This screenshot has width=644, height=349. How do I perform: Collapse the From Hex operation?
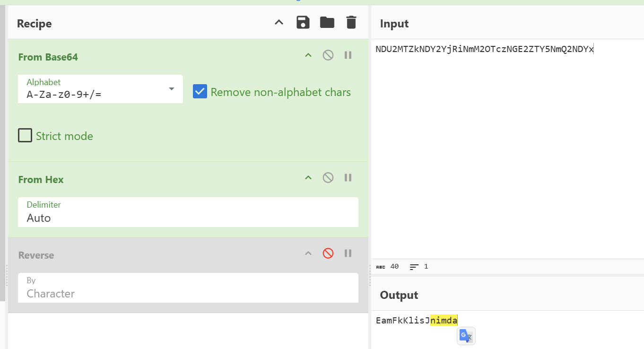coord(308,178)
